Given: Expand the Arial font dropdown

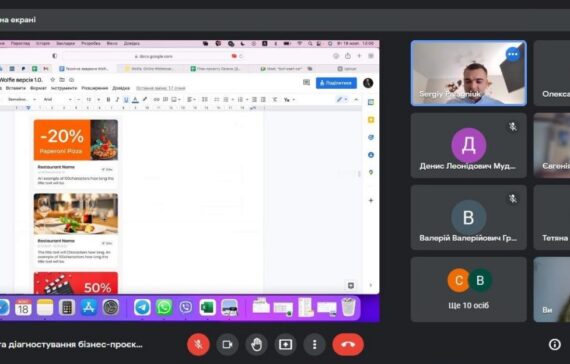Looking at the screenshot, I should [x=57, y=99].
